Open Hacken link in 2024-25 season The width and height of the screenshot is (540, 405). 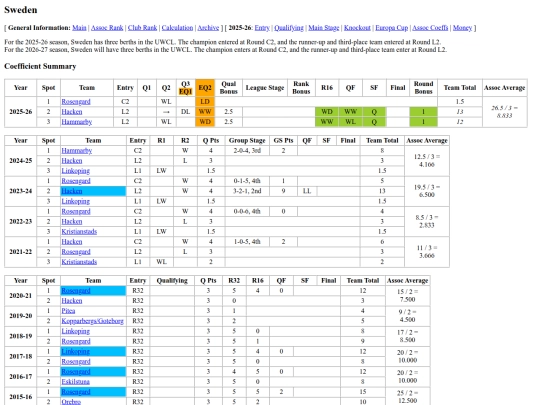pos(72,160)
